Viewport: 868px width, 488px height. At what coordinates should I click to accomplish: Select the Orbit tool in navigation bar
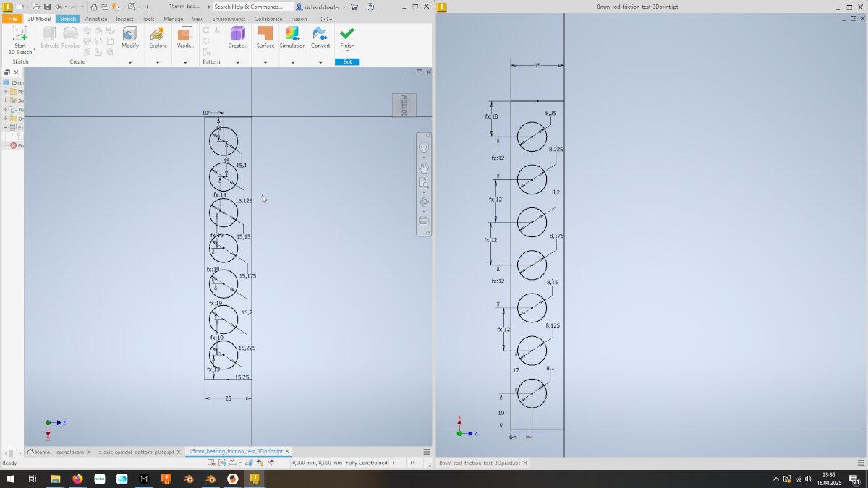(x=424, y=202)
